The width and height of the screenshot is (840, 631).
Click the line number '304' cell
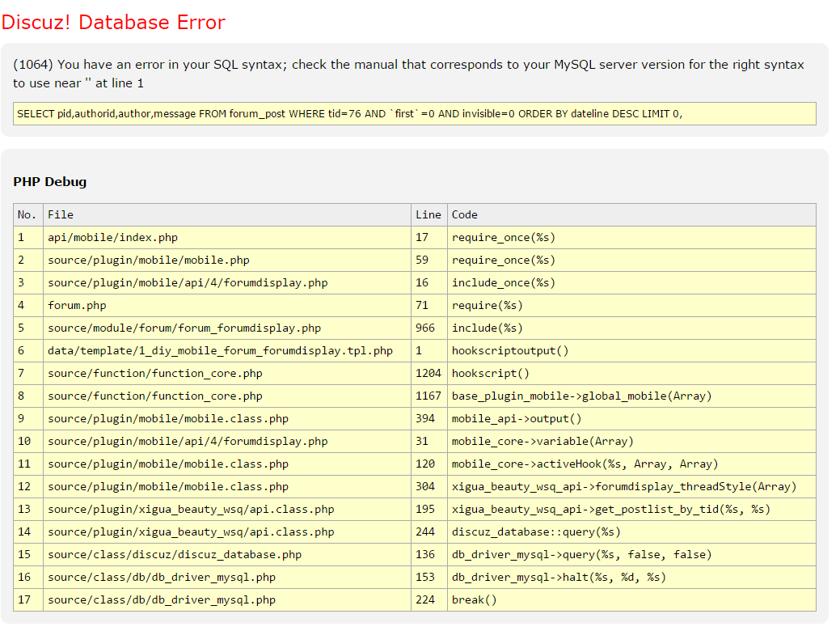click(x=429, y=486)
